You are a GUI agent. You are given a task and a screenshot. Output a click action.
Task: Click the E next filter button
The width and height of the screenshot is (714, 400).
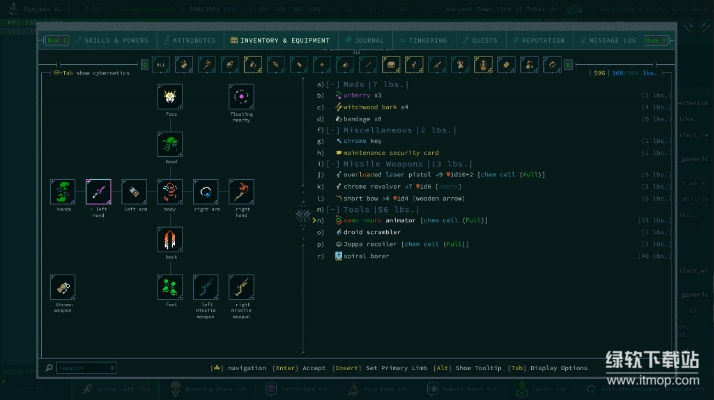point(568,65)
